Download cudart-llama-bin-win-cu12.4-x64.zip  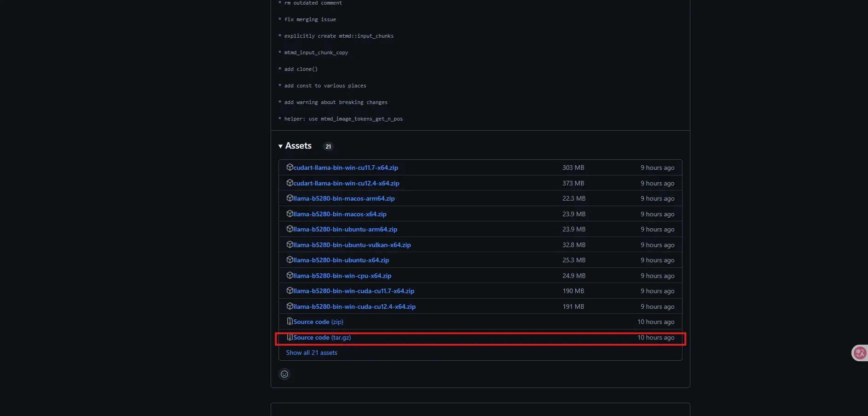point(346,183)
